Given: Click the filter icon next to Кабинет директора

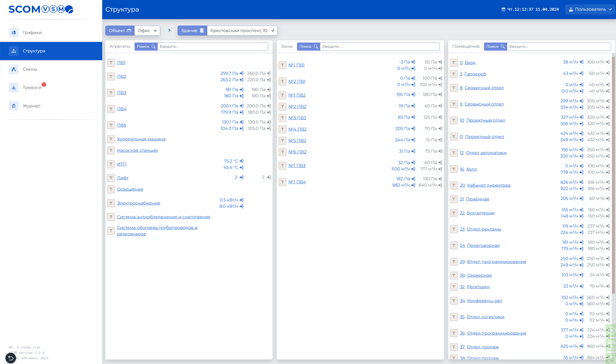Looking at the screenshot, I should 454,185.
